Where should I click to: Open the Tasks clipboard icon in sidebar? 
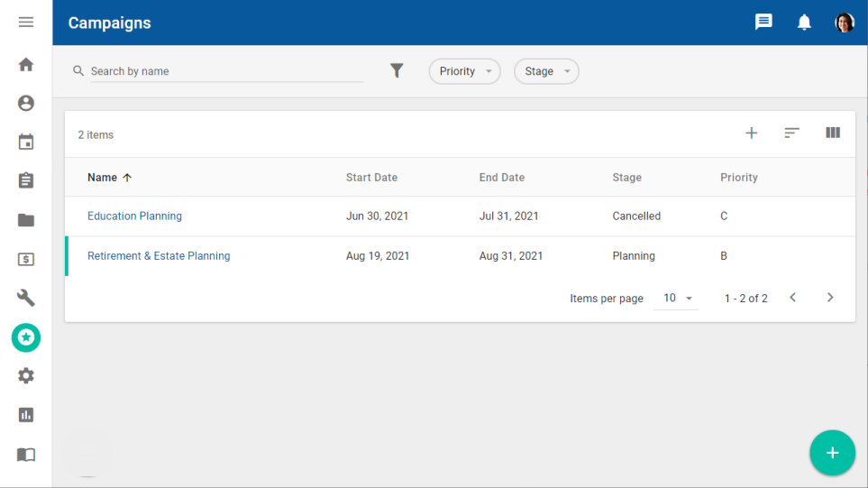pos(26,181)
